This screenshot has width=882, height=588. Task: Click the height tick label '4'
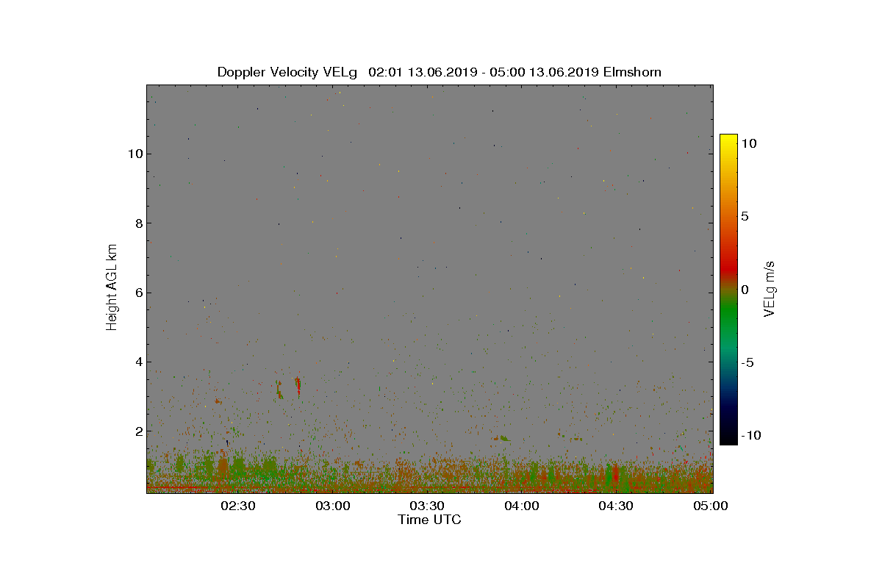pos(138,362)
